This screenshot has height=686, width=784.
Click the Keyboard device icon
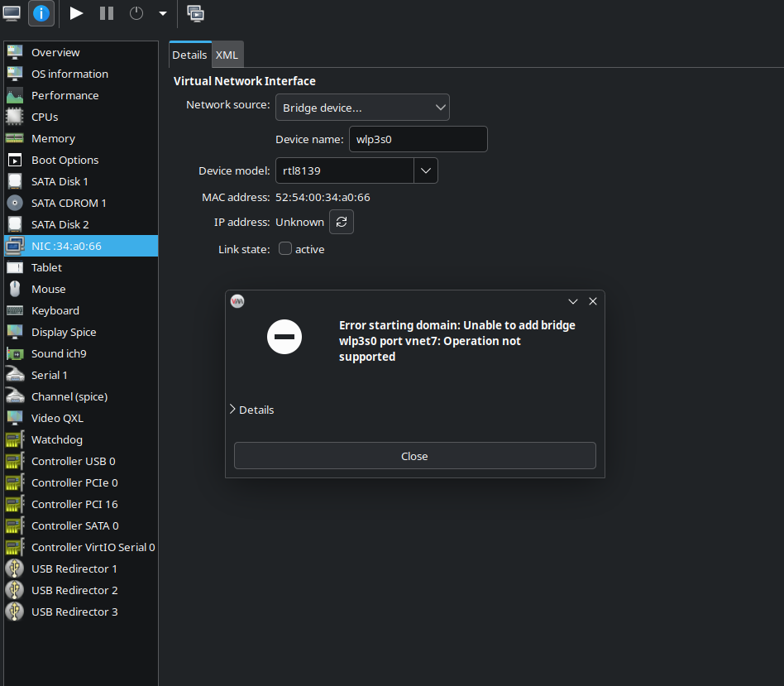coord(15,310)
